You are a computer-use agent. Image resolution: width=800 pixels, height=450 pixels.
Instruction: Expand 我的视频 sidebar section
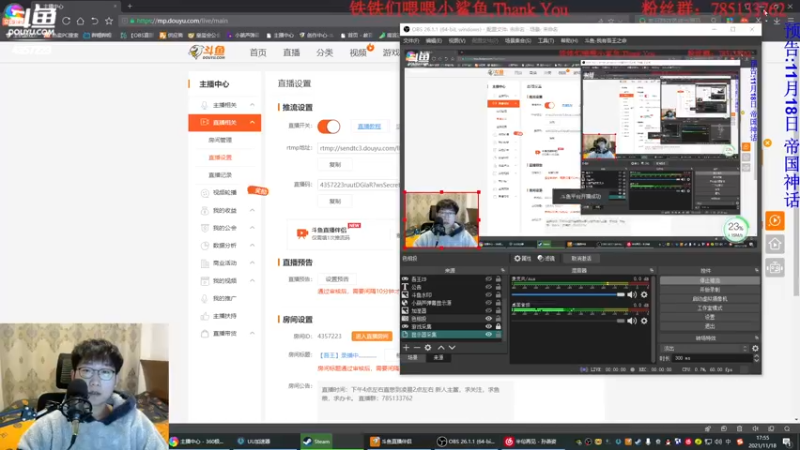(252, 281)
